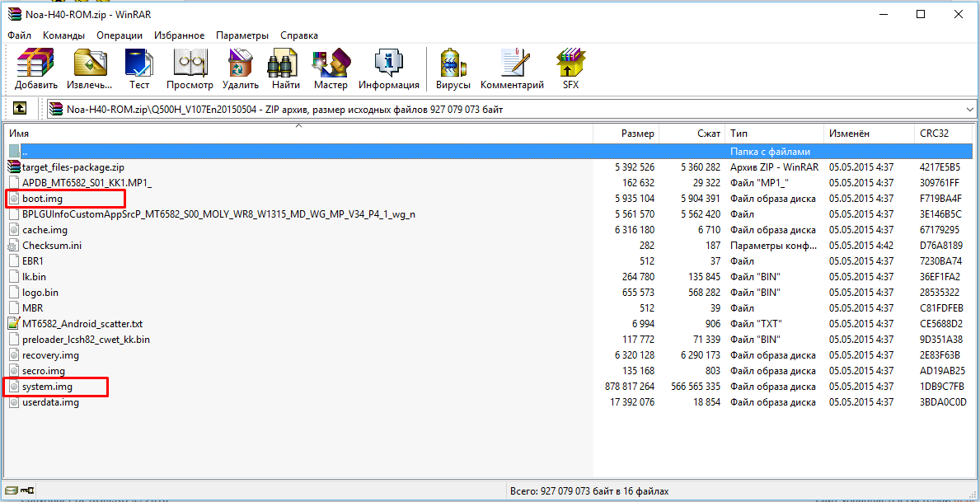Open the Операции menu
This screenshot has width=980, height=502.
pyautogui.click(x=120, y=35)
